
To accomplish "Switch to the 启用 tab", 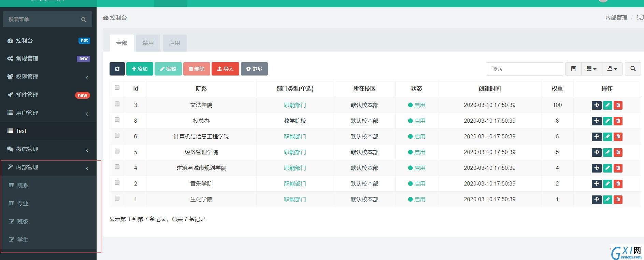I will pyautogui.click(x=174, y=43).
